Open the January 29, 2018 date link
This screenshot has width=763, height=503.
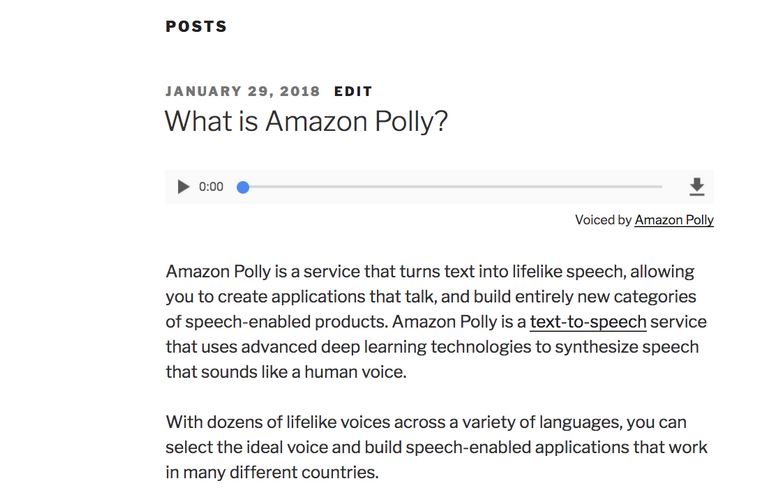click(x=242, y=91)
